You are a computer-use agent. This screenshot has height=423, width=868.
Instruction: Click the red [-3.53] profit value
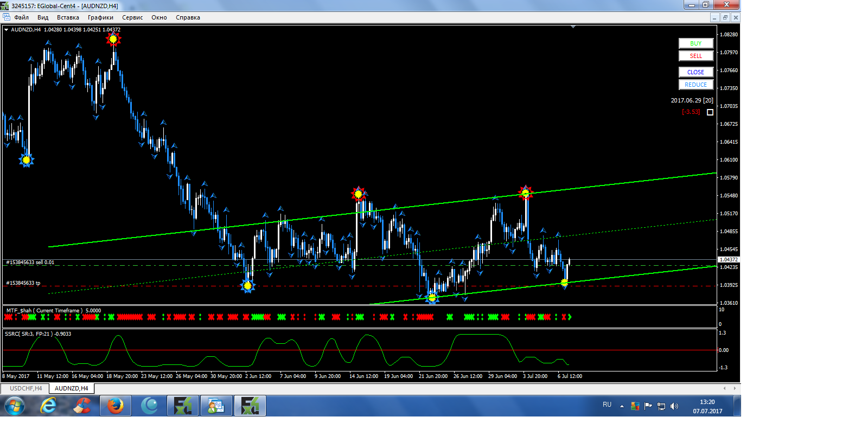[691, 112]
